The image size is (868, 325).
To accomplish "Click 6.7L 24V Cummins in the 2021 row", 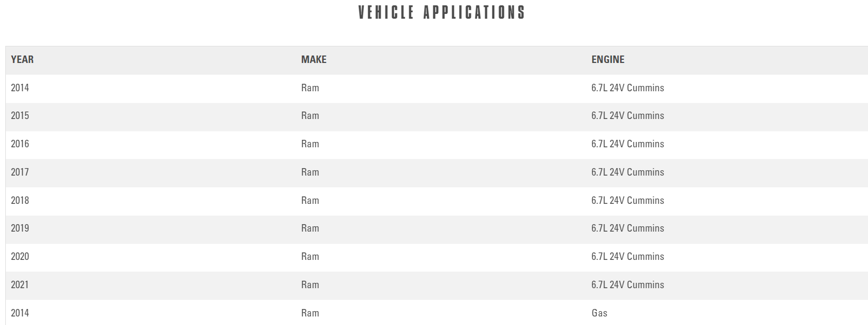I will tap(628, 285).
